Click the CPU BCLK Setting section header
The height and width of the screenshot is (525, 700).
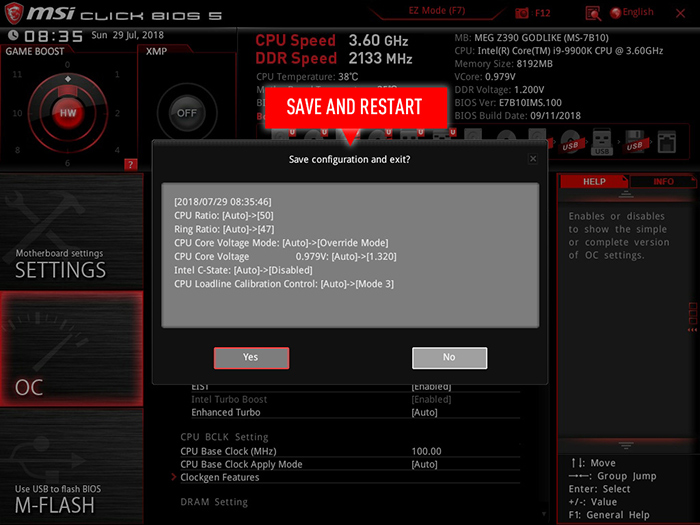[224, 437]
